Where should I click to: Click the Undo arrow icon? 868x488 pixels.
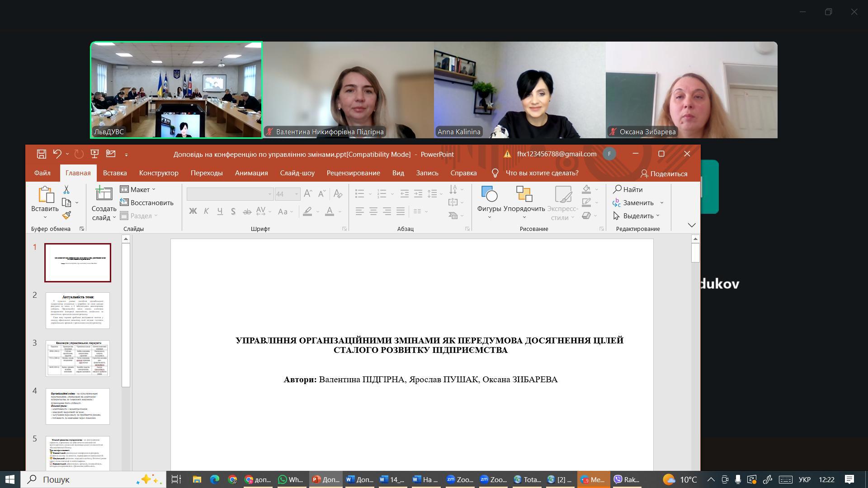tap(57, 154)
